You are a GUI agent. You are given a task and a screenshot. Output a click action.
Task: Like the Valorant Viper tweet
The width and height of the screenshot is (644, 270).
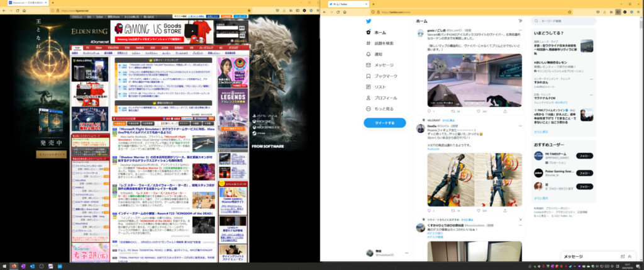[x=479, y=111]
